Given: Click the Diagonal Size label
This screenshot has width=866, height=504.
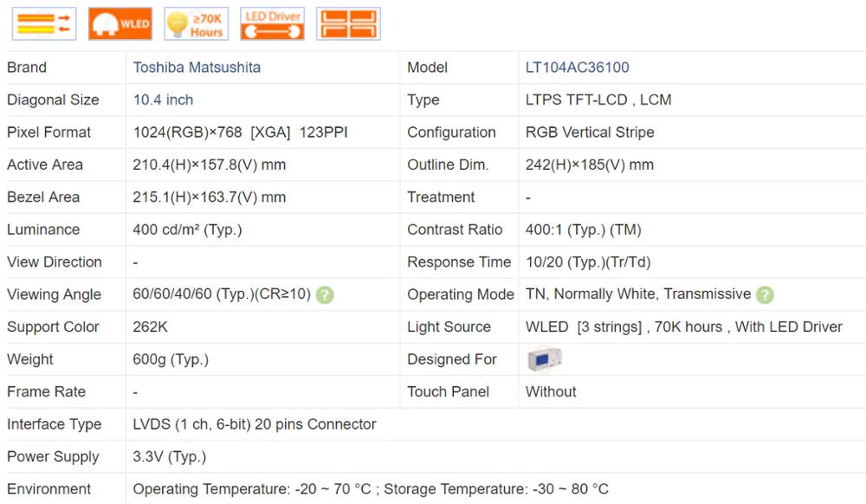Looking at the screenshot, I should (53, 100).
